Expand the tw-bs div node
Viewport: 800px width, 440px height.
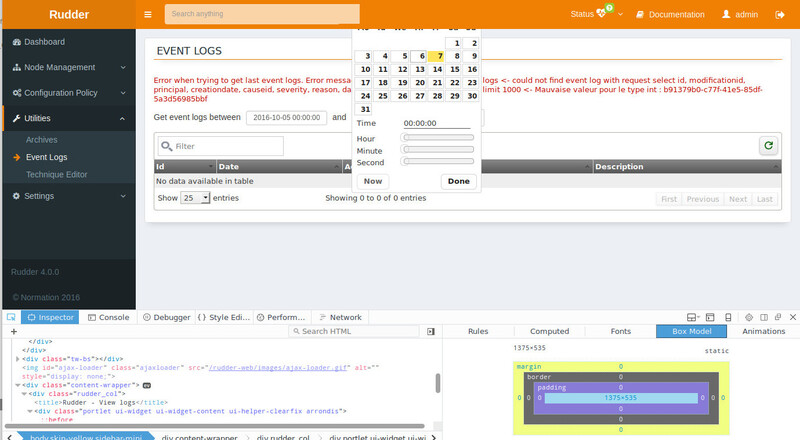pos(17,359)
